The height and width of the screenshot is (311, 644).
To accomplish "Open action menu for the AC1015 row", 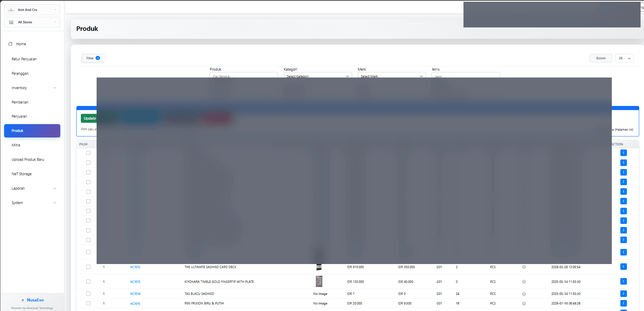I will pyautogui.click(x=623, y=303).
